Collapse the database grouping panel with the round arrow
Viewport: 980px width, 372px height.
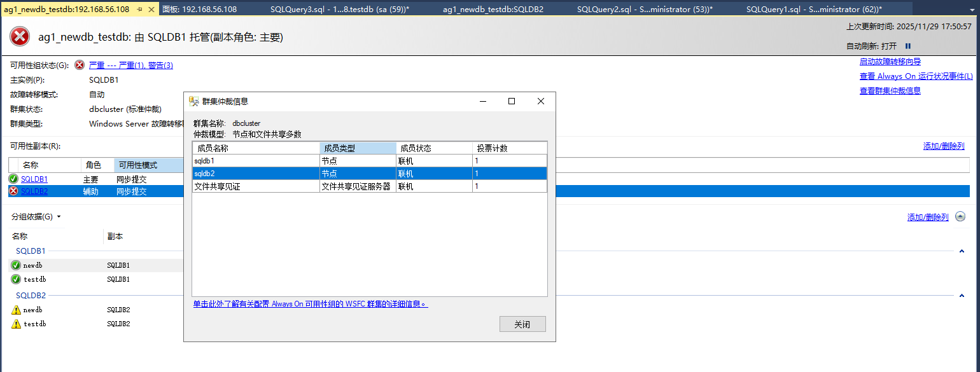tap(960, 217)
